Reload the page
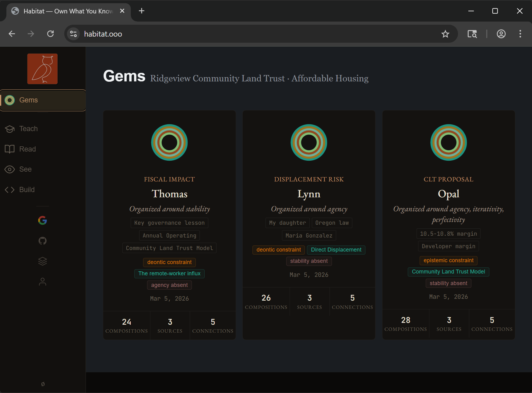Viewport: 532px width, 393px height. click(51, 34)
